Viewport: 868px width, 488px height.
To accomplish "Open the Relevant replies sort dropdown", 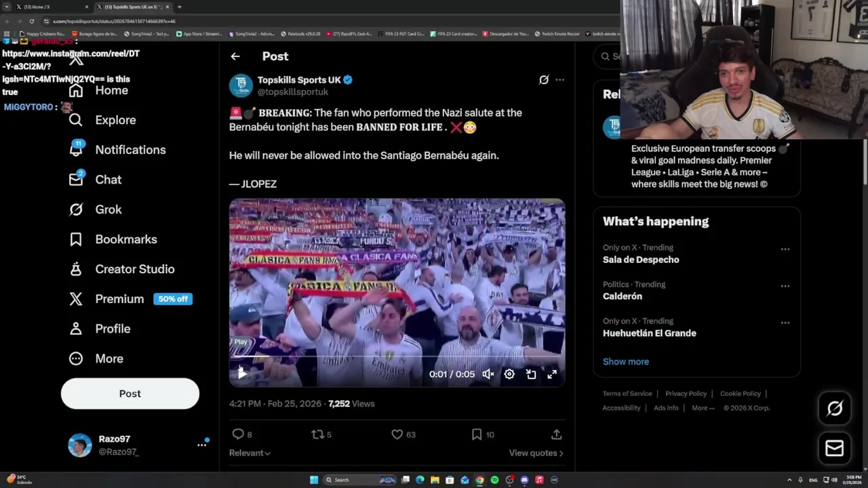I will [250, 453].
